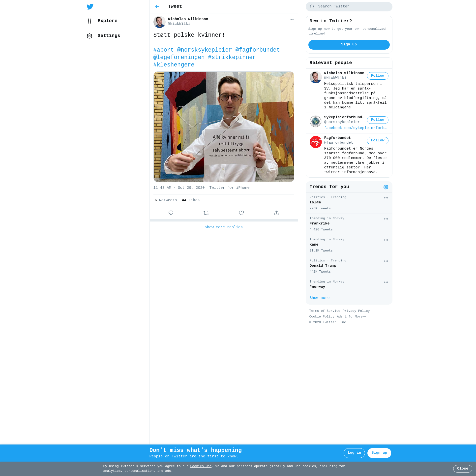
Task: Follow Nicholas Wilkinson
Action: (x=377, y=76)
